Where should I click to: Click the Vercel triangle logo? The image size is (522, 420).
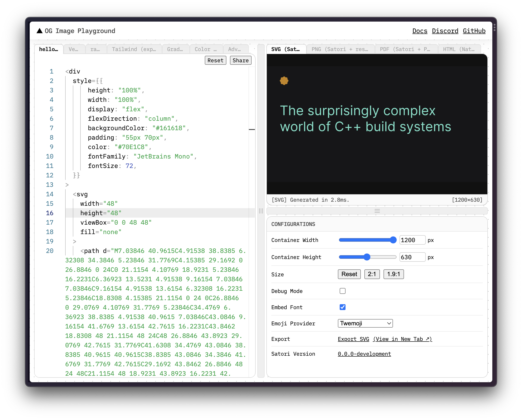tap(40, 31)
